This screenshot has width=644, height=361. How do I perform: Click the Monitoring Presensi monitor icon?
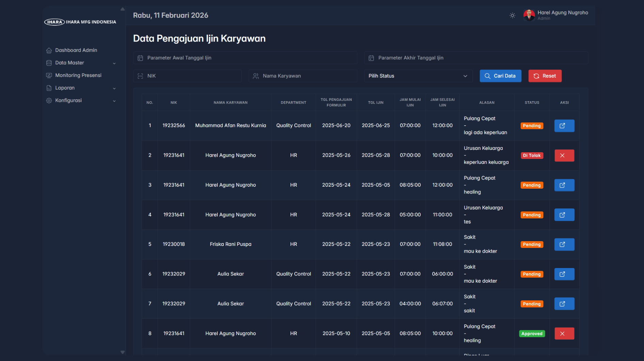(x=49, y=76)
